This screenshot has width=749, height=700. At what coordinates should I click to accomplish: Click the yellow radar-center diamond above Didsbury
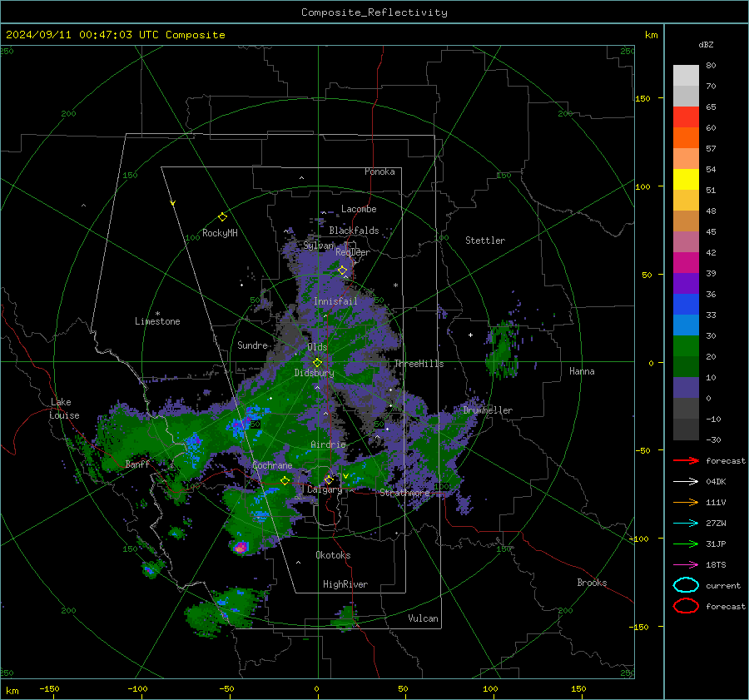coord(317,363)
